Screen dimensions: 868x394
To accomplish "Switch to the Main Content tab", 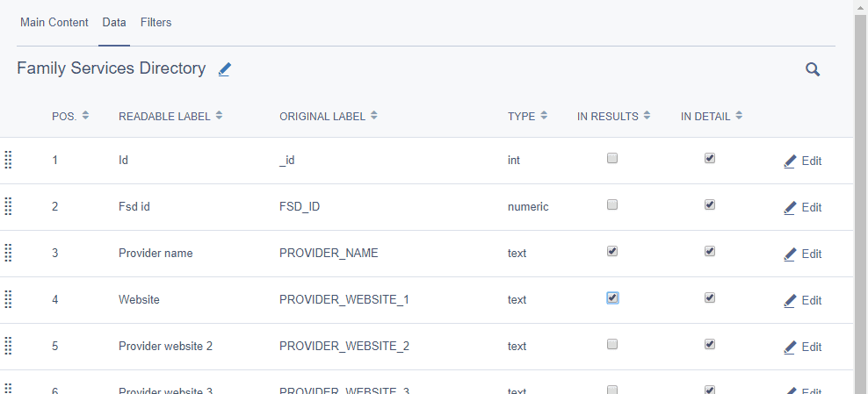I will (x=54, y=23).
